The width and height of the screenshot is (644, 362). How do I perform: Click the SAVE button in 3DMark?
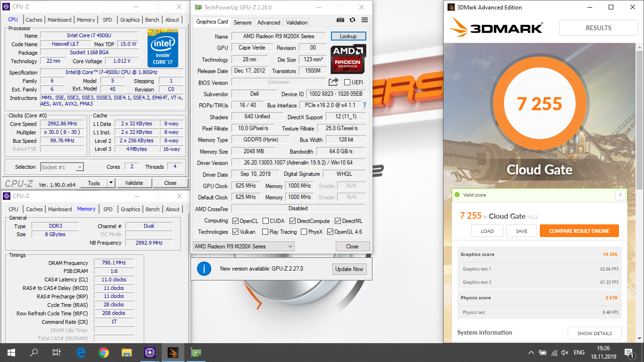tap(521, 231)
